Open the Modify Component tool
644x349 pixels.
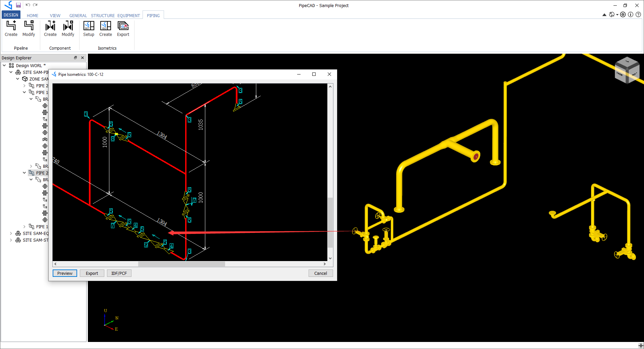[x=68, y=29]
